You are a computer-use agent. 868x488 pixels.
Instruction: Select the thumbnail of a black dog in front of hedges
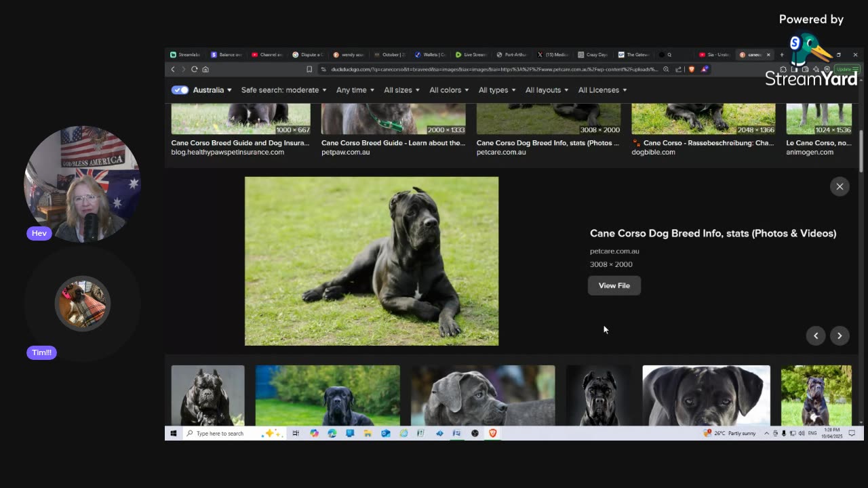click(328, 395)
